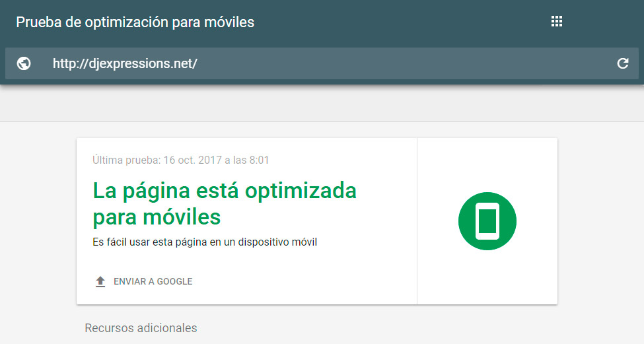Image resolution: width=644 pixels, height=344 pixels.
Task: Click the 'Prueba de optimización para móviles' title
Action: click(x=135, y=22)
